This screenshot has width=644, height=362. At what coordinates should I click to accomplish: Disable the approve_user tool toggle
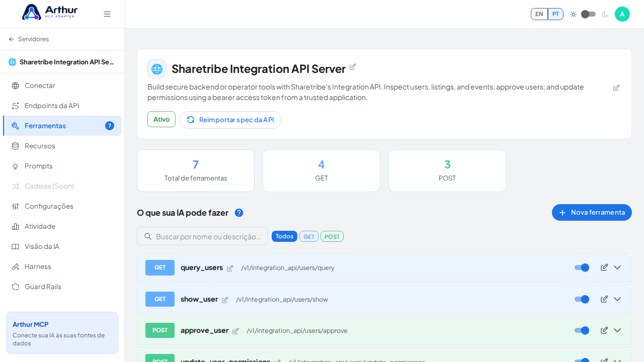point(582,330)
